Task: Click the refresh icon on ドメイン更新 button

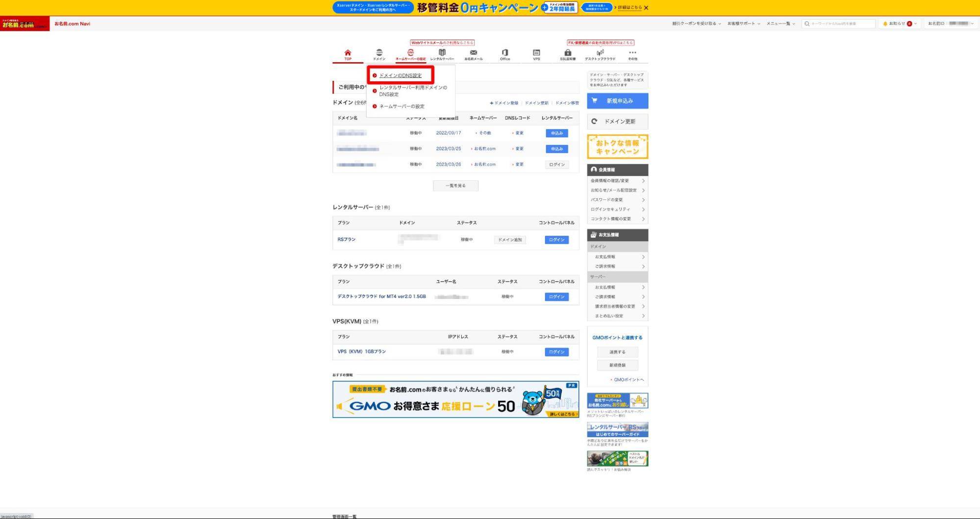Action: coord(594,121)
